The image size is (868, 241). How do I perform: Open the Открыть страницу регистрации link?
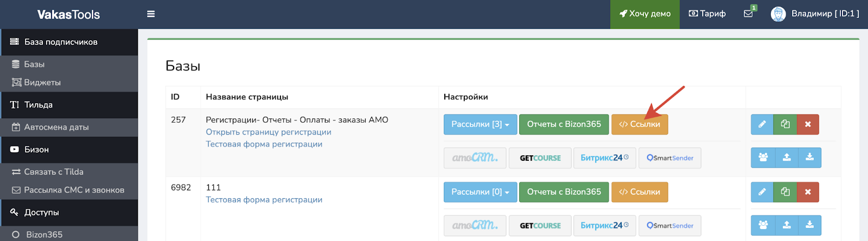268,132
